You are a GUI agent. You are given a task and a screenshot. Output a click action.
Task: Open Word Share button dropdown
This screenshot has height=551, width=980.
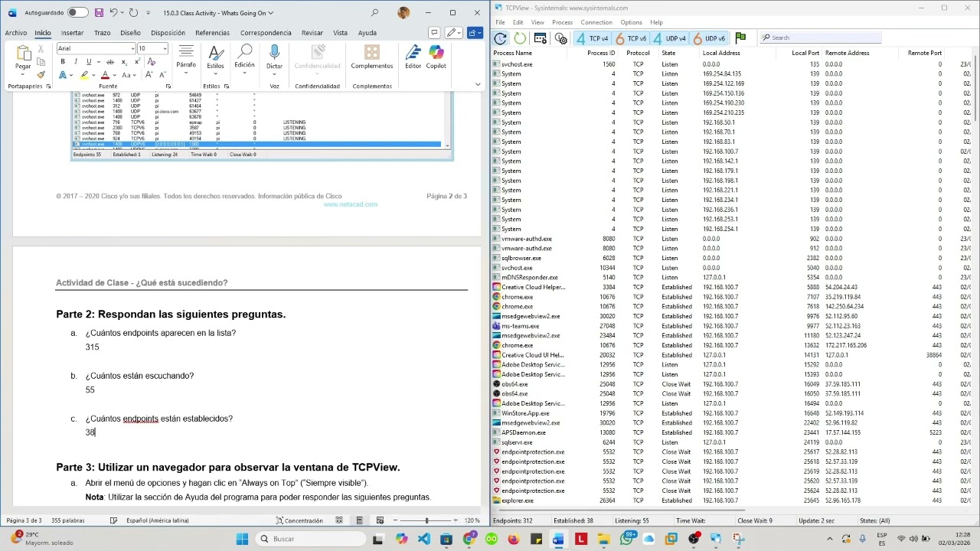[x=475, y=33]
